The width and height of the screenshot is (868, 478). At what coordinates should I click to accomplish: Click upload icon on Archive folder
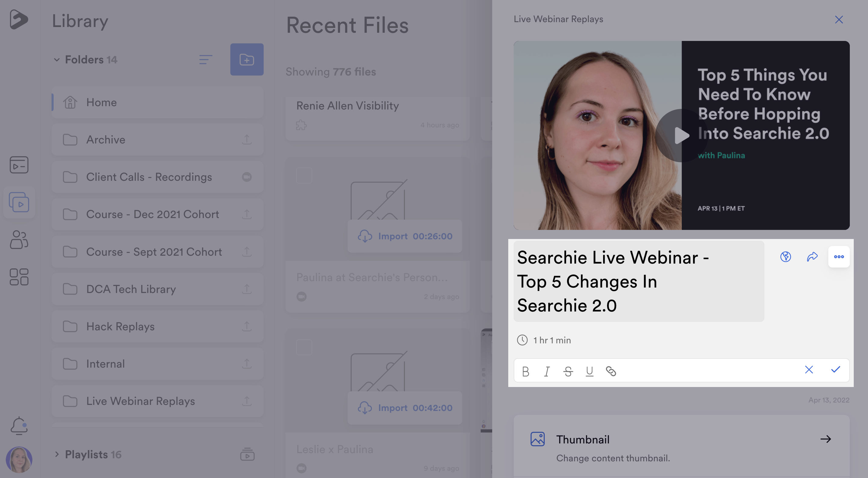coord(247,140)
